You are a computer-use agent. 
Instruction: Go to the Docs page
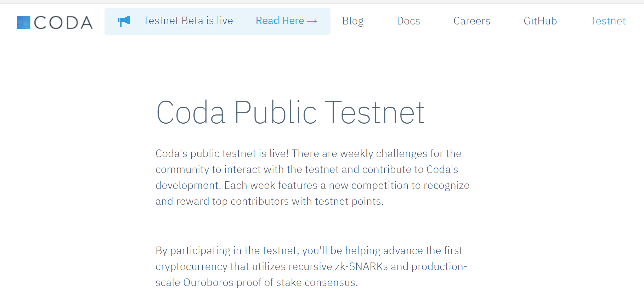point(408,21)
